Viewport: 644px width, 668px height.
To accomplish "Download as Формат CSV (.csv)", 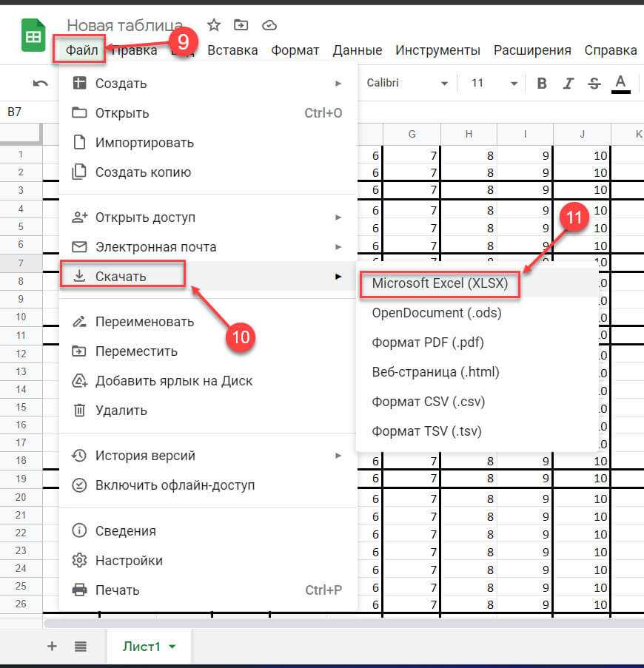I will pos(477,402).
